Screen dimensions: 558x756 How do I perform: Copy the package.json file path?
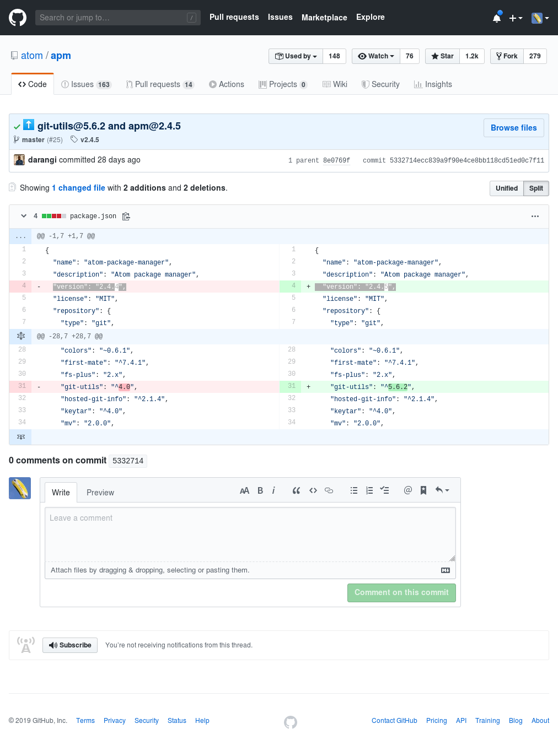coord(126,217)
